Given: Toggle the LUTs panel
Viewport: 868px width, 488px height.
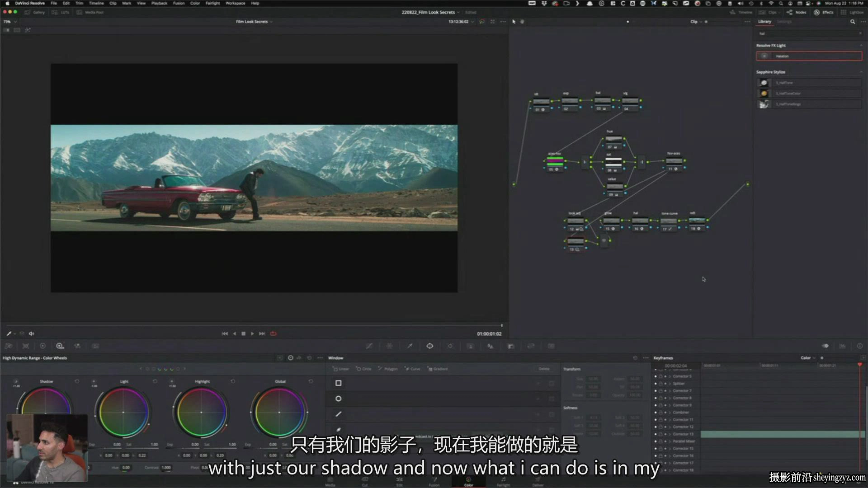Looking at the screenshot, I should (x=61, y=13).
